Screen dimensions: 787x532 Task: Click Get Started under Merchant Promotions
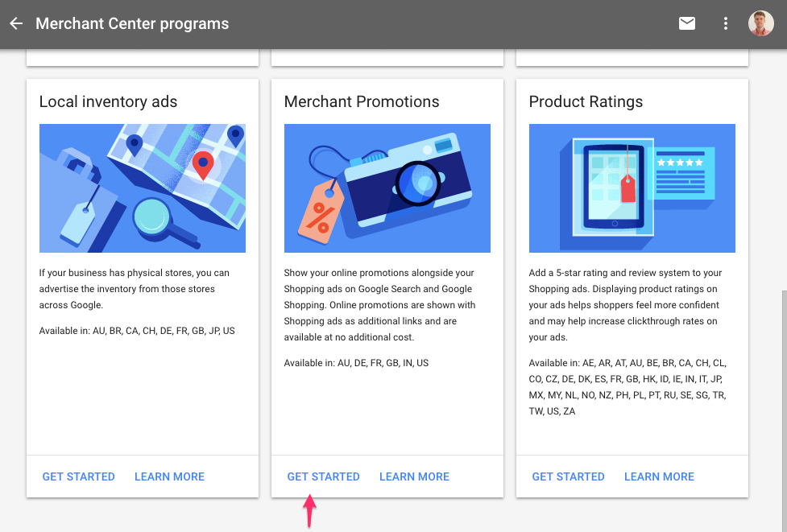323,476
